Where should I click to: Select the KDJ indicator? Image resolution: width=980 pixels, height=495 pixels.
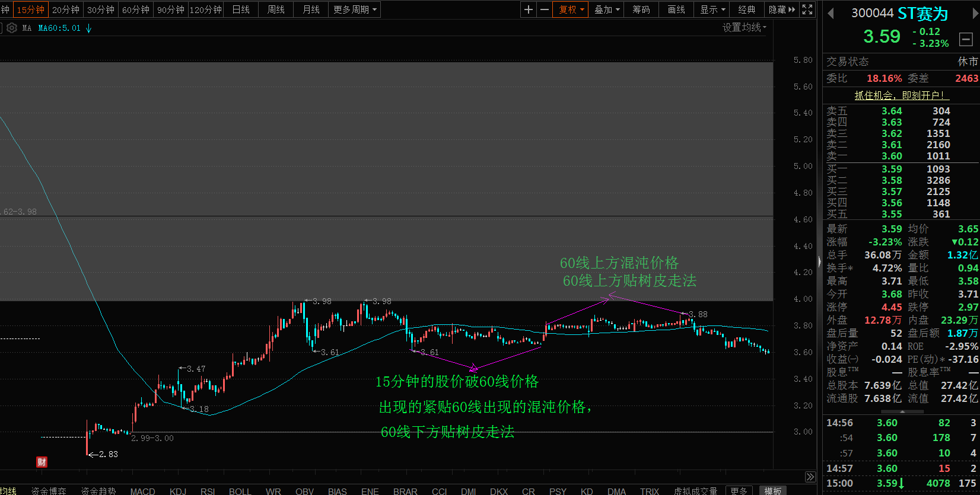click(x=177, y=491)
